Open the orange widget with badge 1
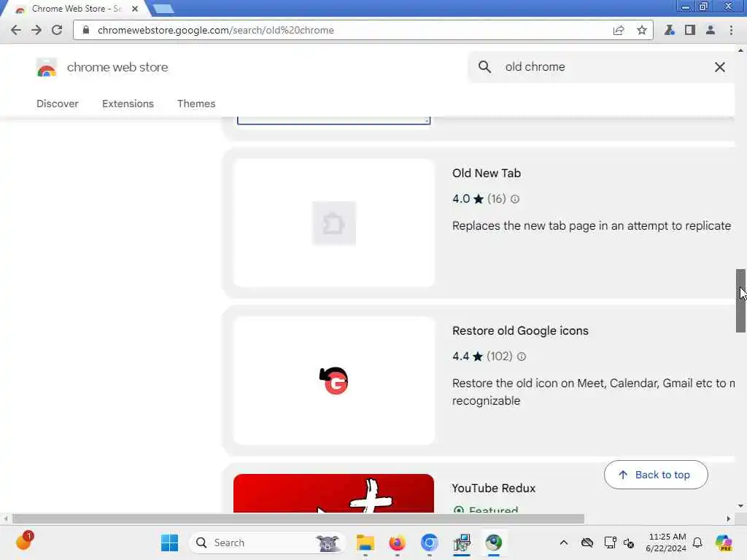The height and width of the screenshot is (560, 747). coord(24,541)
